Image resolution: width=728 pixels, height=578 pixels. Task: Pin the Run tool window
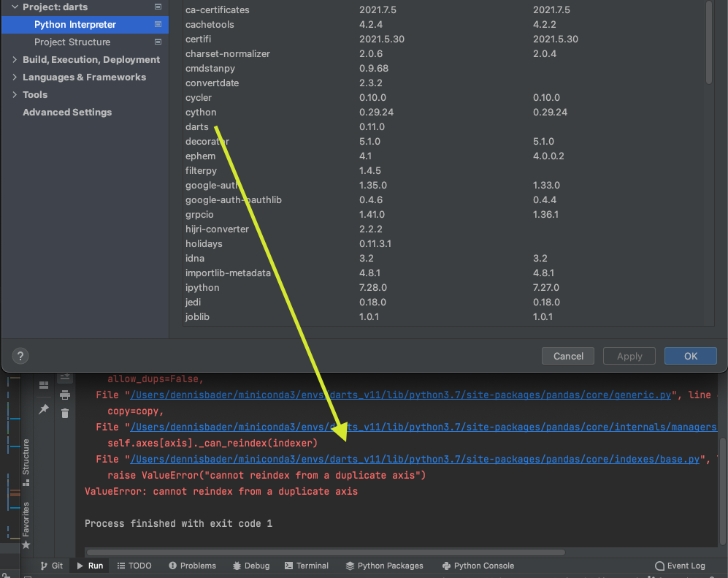click(x=44, y=407)
